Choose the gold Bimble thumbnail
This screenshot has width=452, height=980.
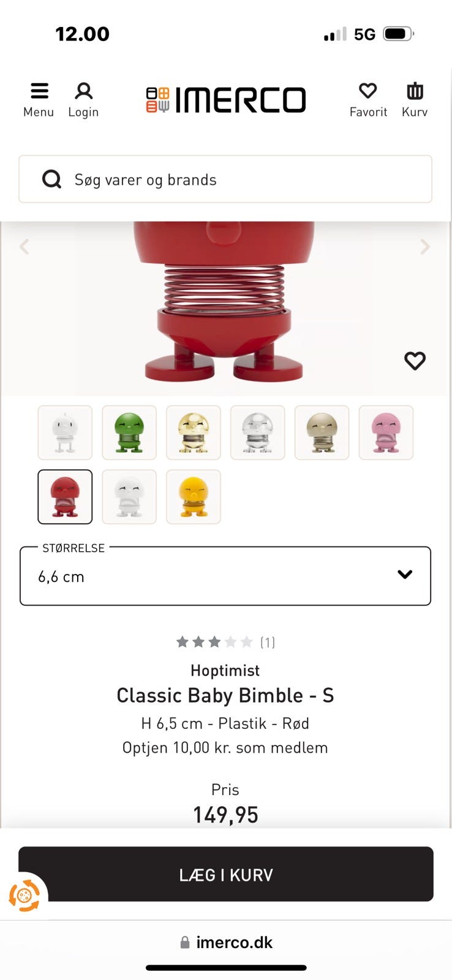[x=194, y=432]
